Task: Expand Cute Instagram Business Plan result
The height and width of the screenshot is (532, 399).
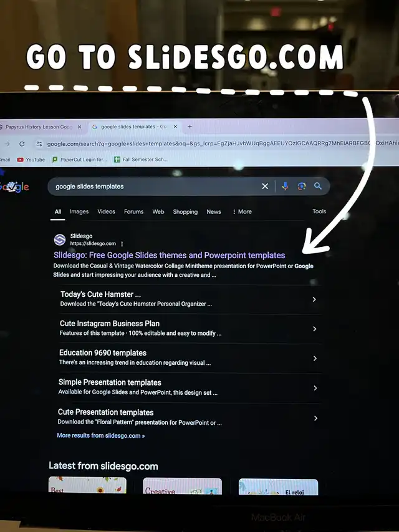Action: point(190,329)
